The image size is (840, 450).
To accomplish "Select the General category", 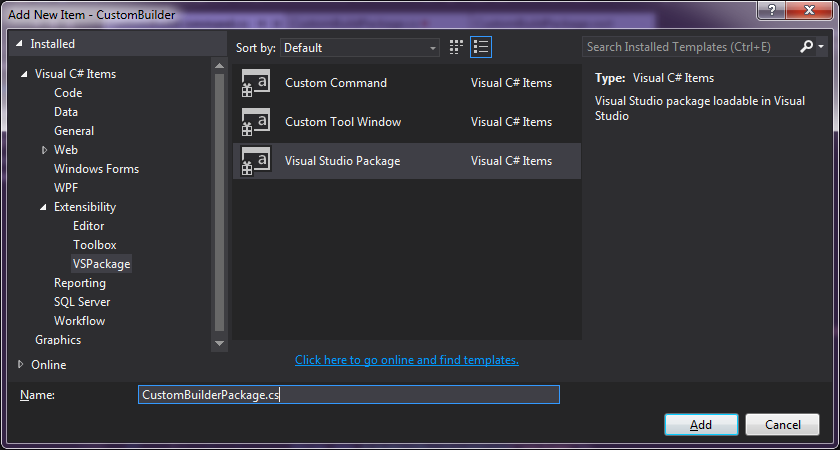I will click(74, 131).
